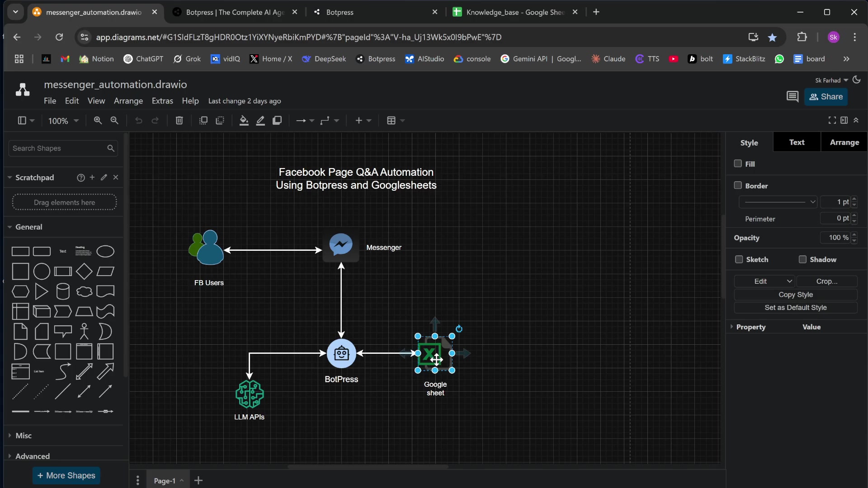Image resolution: width=868 pixels, height=488 pixels.
Task: Undo the last action
Action: 139,121
